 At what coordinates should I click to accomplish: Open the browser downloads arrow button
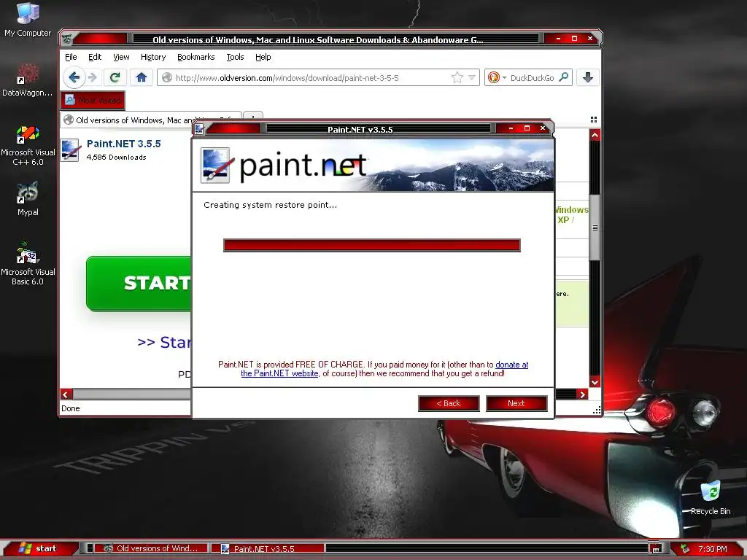coord(587,77)
